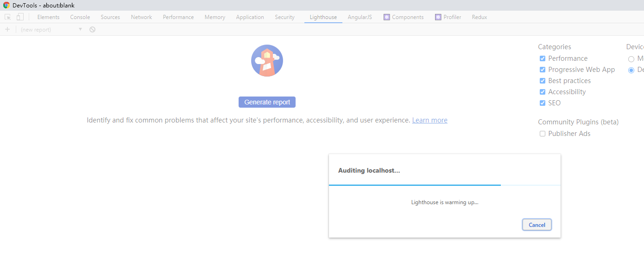Click the Categories heading
The width and height of the screenshot is (644, 271).
tap(555, 47)
